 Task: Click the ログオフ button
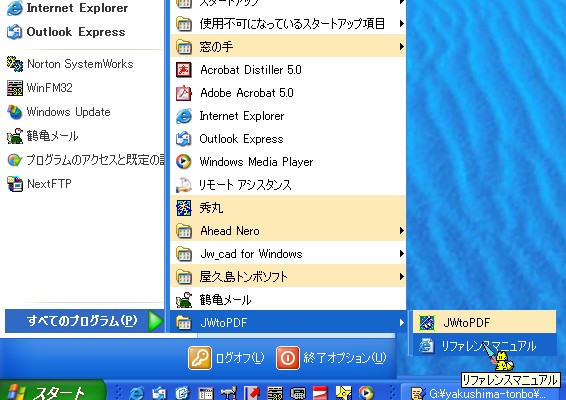pyautogui.click(x=226, y=358)
